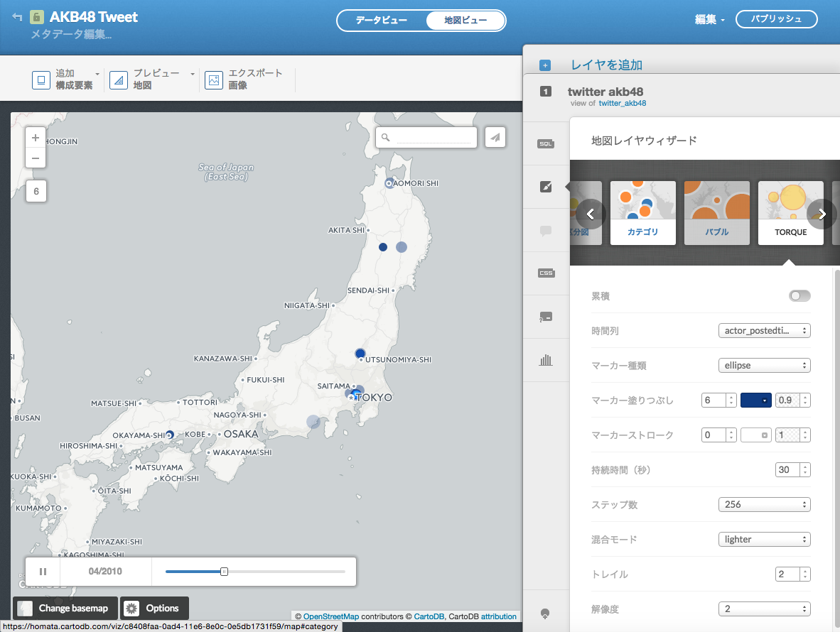The image size is (840, 632).
Task: Open the 解像度 dropdown
Action: pos(765,609)
